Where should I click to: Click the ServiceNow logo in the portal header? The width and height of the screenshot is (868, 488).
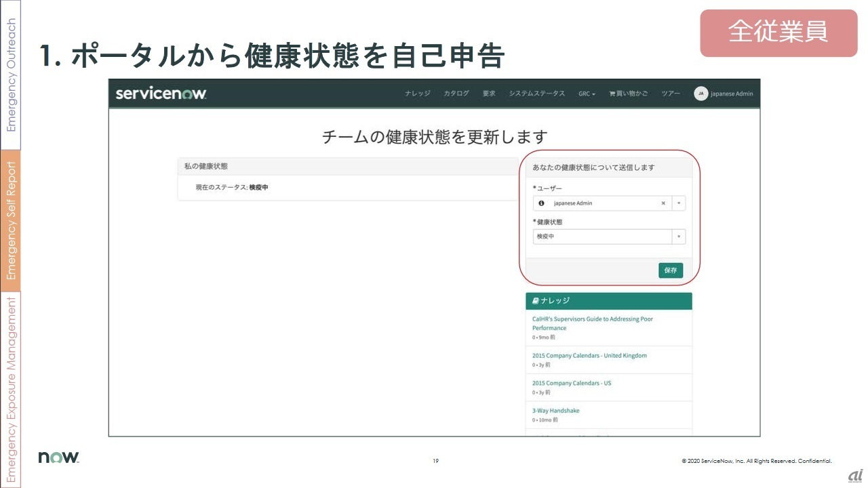click(161, 94)
